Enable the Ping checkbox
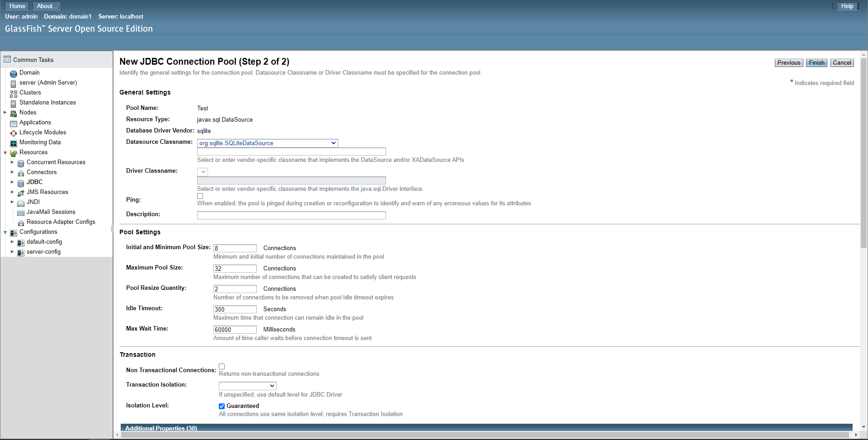 pos(200,196)
